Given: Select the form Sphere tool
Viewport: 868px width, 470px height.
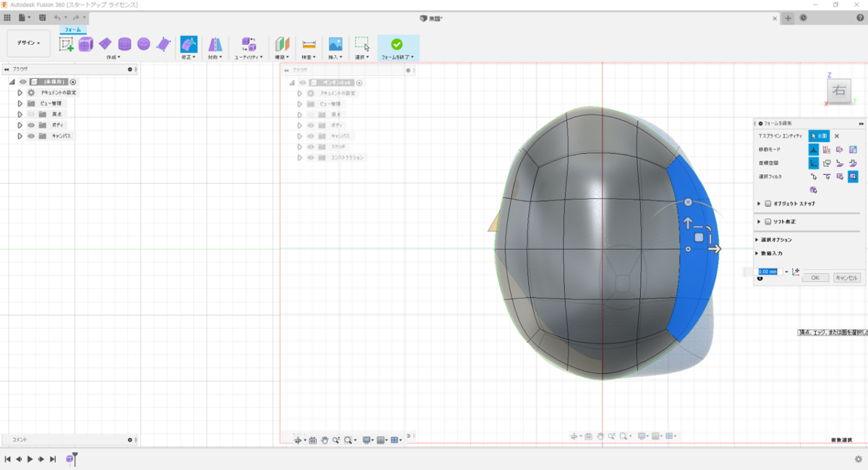Looking at the screenshot, I should point(144,44).
